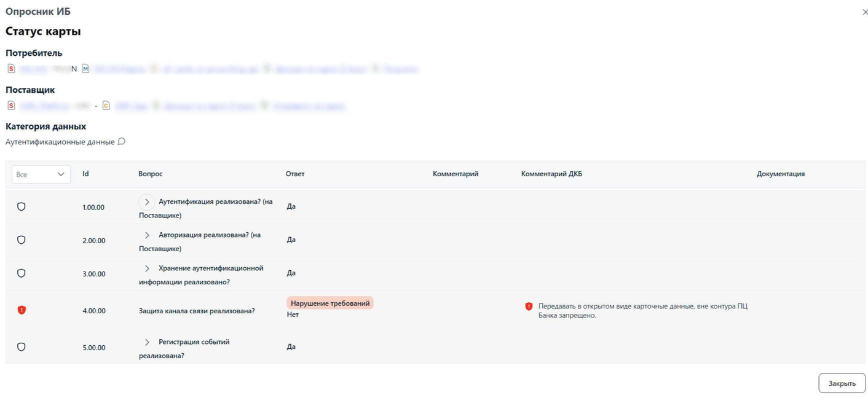868x398 pixels.
Task: Click the id 5.00.00 cell
Action: 93,348
